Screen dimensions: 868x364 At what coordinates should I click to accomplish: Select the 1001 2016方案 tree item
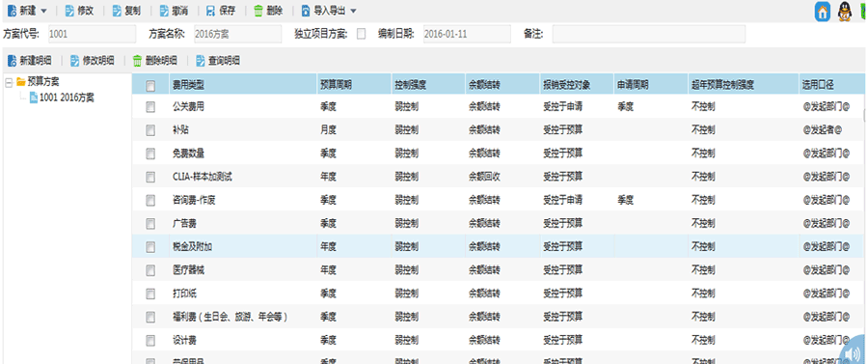coord(62,98)
